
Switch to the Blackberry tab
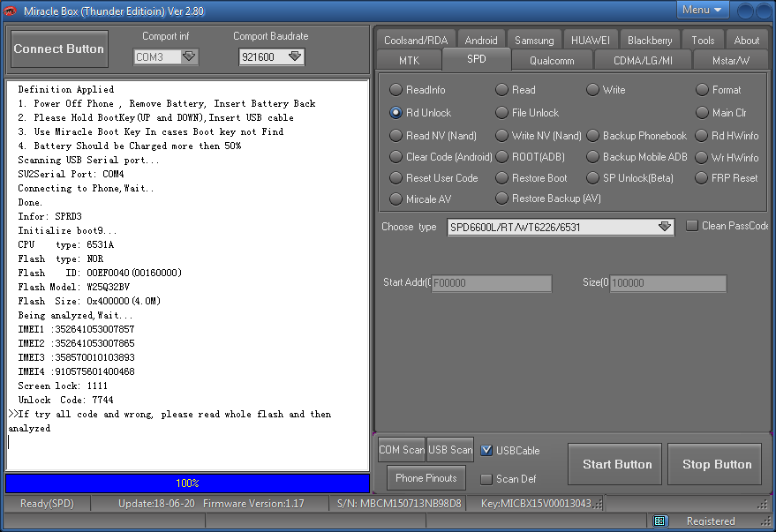(x=650, y=40)
